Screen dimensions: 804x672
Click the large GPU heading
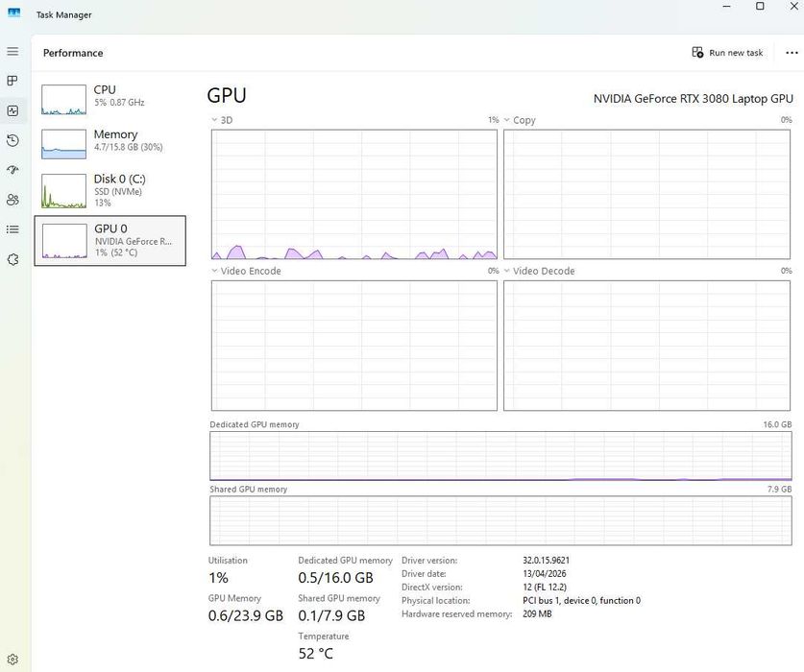(227, 95)
